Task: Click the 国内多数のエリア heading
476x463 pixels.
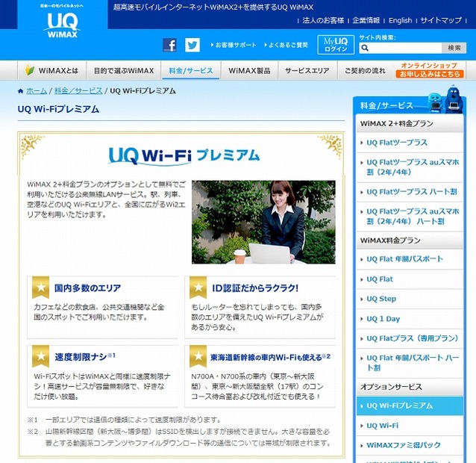Action: pyautogui.click(x=87, y=288)
